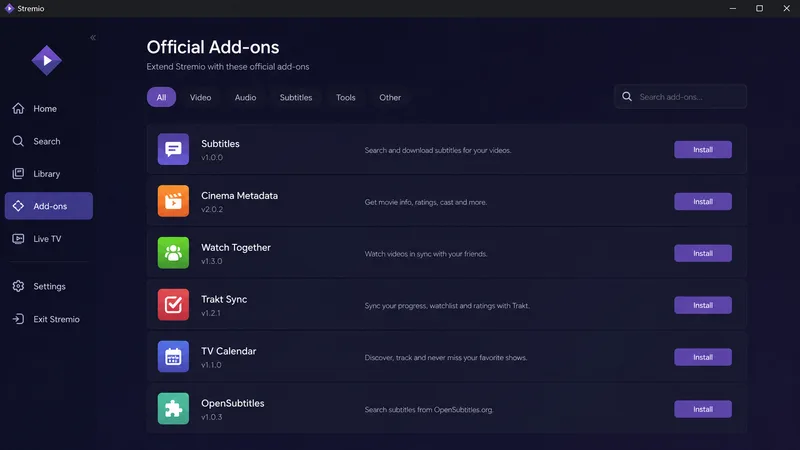Maximize the Stremio window
The image size is (800, 450).
click(759, 8)
